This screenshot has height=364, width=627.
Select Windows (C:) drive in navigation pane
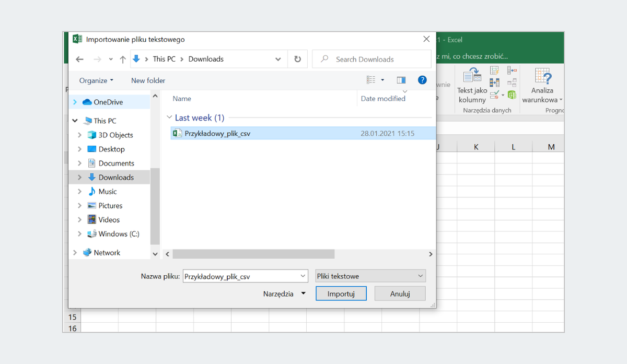(x=119, y=234)
